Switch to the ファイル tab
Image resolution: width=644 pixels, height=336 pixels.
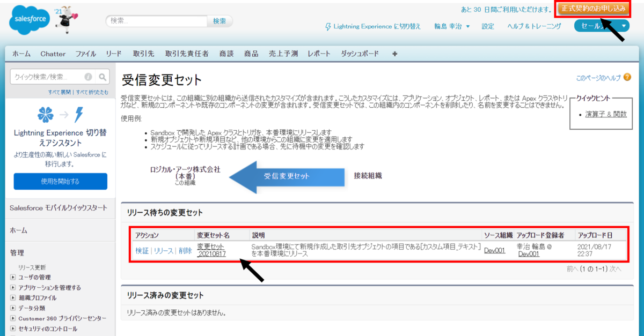(86, 54)
